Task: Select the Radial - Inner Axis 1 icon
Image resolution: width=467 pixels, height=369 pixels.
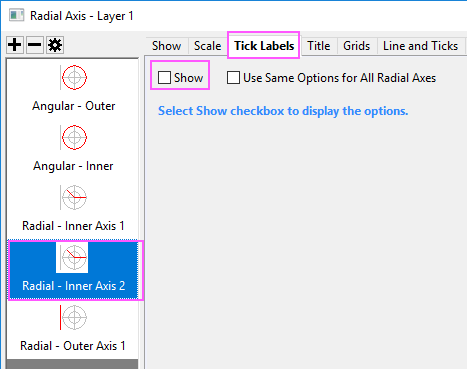Action: (x=74, y=197)
